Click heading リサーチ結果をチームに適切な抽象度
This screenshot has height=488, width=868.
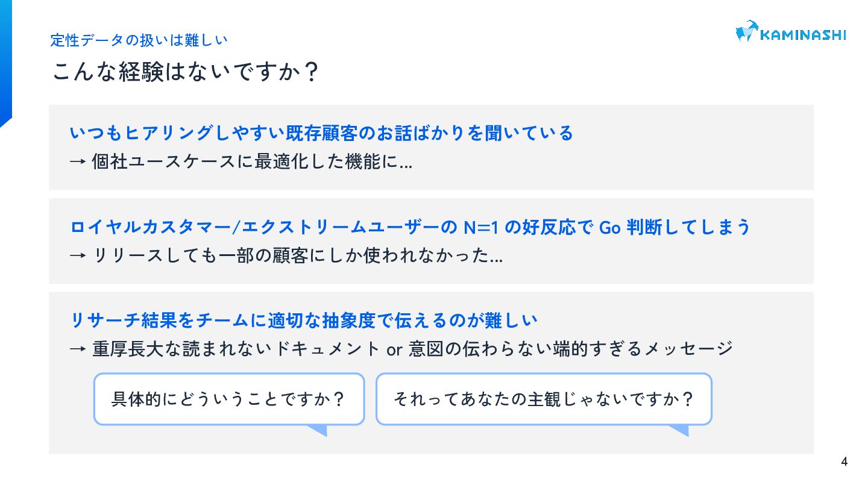pos(304,320)
